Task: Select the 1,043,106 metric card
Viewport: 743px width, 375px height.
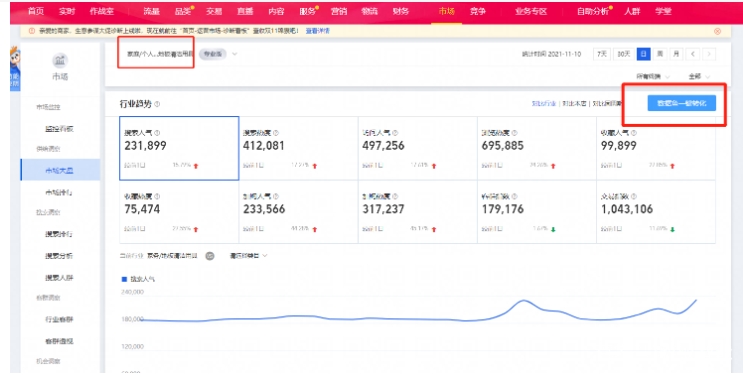Action: tap(656, 212)
